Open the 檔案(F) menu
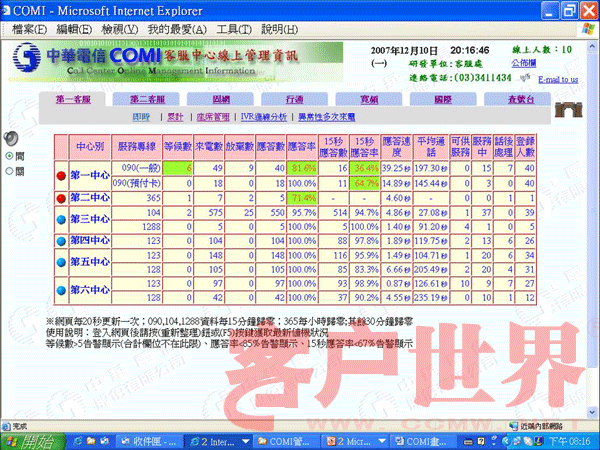This screenshot has height=450, width=600. pos(33,30)
